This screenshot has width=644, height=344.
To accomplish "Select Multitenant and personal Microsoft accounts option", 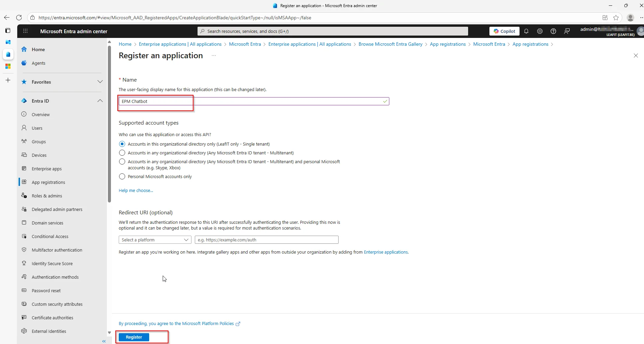I will coord(122,162).
